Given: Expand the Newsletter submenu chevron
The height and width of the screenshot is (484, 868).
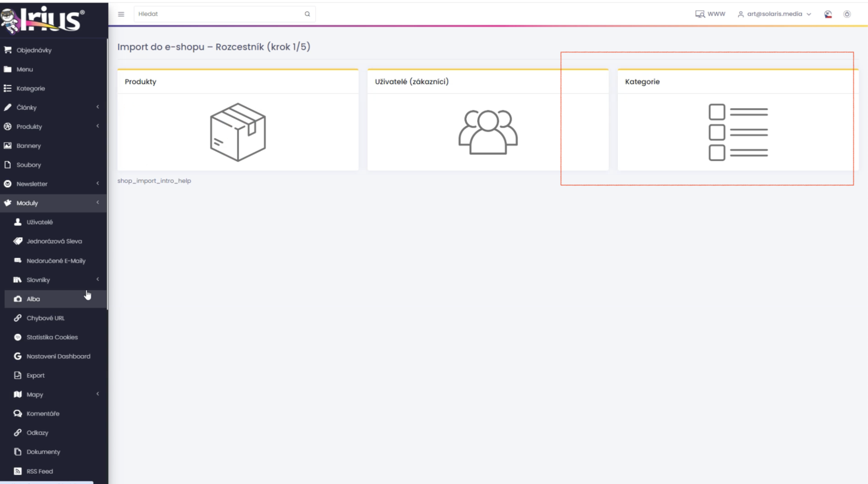Looking at the screenshot, I should 98,183.
